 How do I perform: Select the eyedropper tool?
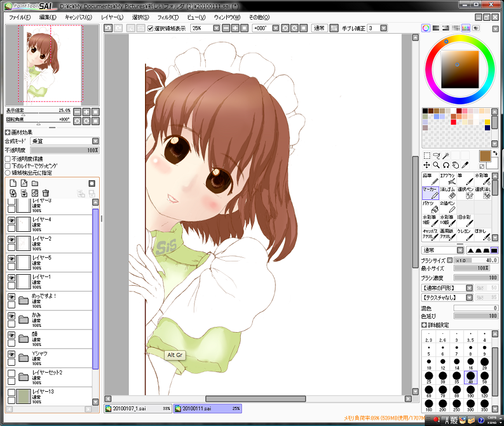tap(465, 165)
